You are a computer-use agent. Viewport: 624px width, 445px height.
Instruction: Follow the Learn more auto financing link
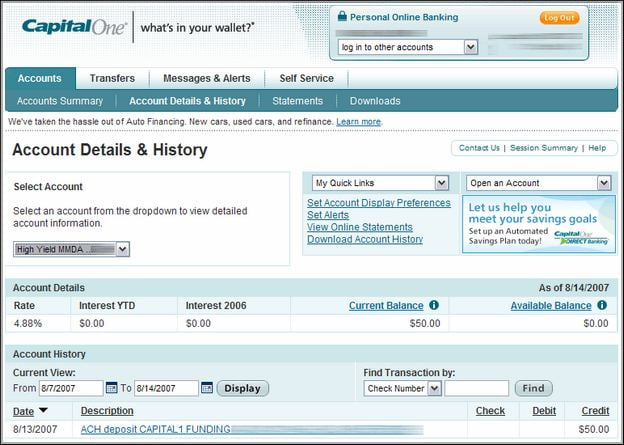tap(359, 121)
